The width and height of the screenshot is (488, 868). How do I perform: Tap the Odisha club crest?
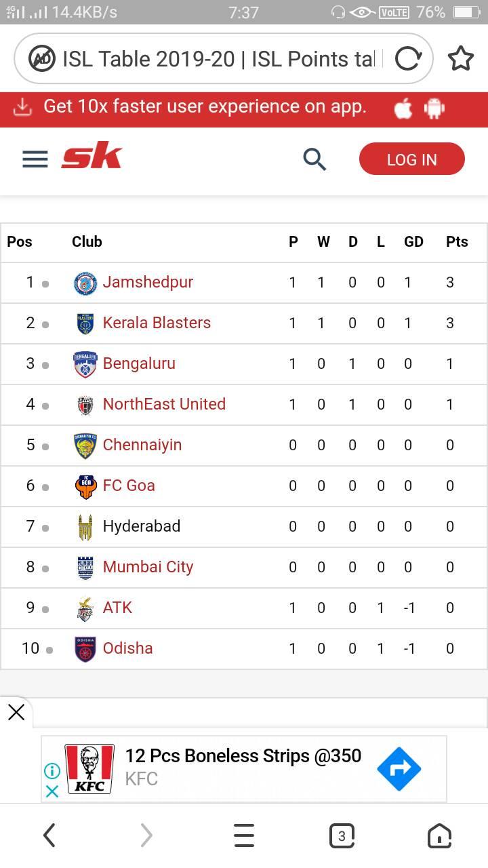(x=85, y=648)
